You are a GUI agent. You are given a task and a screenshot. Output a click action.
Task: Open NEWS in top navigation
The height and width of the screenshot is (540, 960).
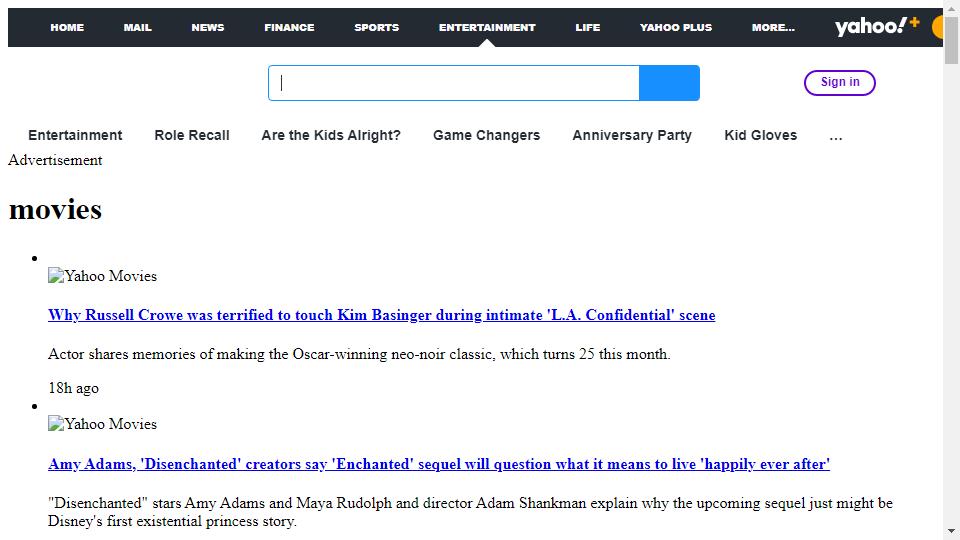(208, 28)
